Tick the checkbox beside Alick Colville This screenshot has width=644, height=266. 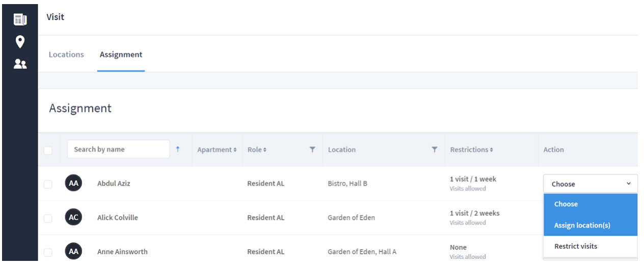point(48,218)
